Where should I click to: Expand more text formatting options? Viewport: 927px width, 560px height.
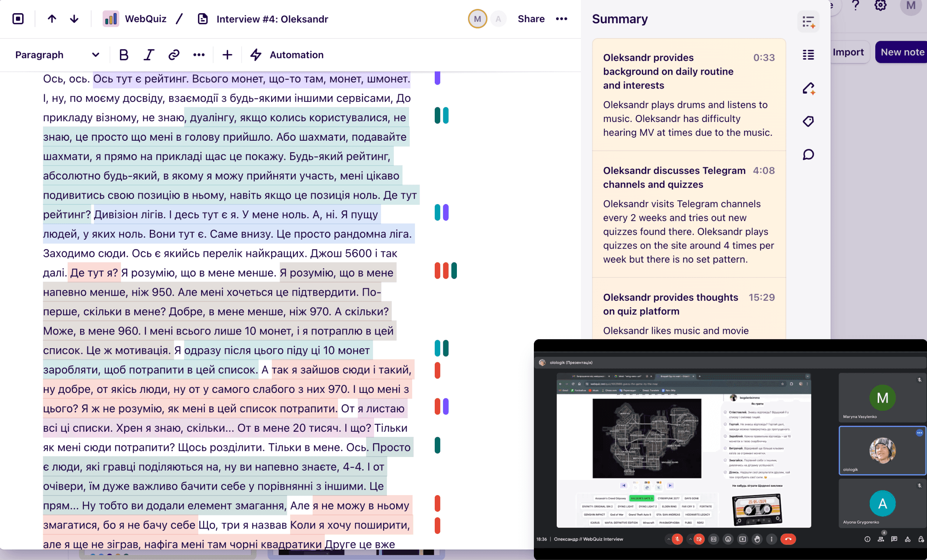click(199, 55)
